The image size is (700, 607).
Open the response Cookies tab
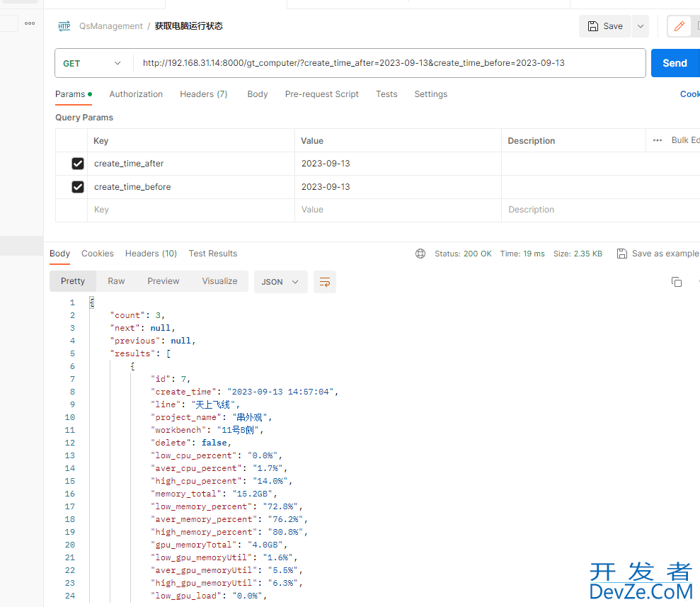pos(98,254)
